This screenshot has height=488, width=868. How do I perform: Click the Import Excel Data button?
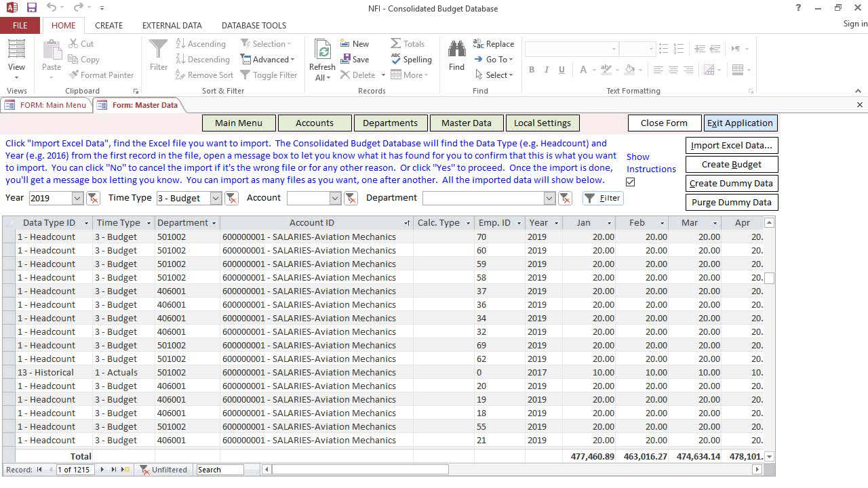731,145
